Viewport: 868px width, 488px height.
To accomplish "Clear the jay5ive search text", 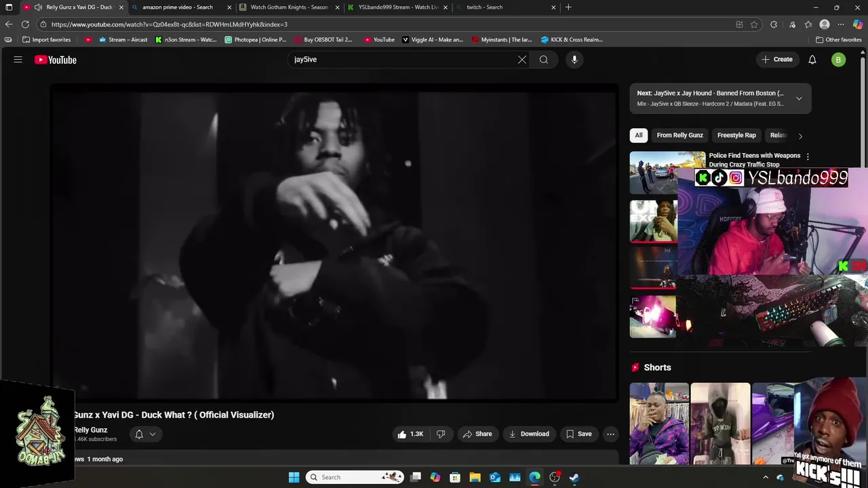I will (x=522, y=60).
